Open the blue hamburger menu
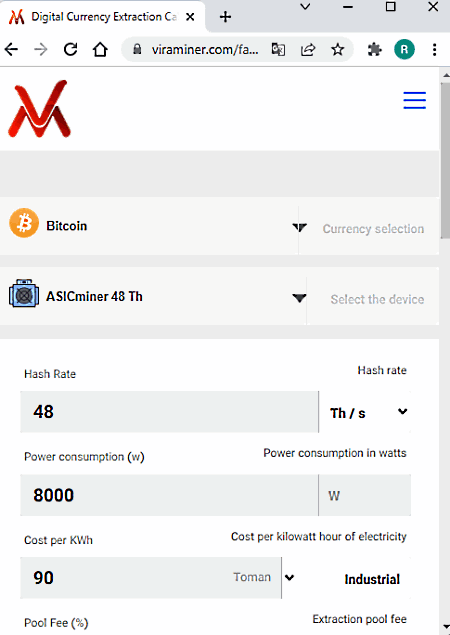This screenshot has height=635, width=450. pos(414,100)
